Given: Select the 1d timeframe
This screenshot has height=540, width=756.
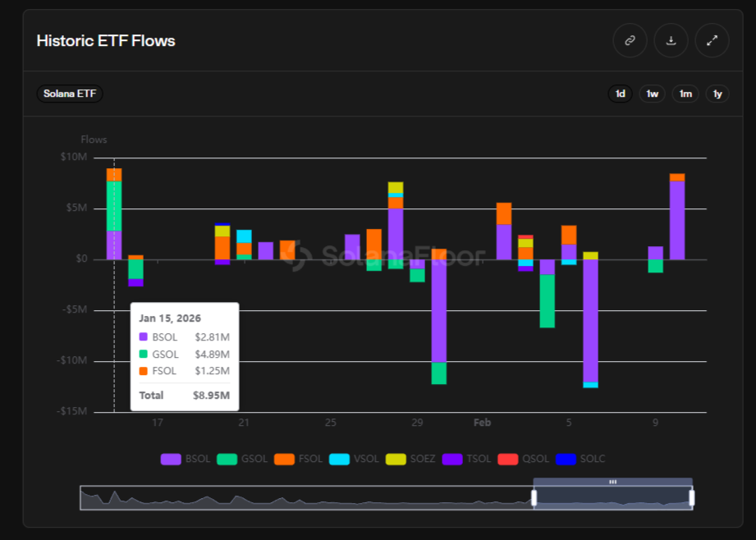Looking at the screenshot, I should (621, 94).
